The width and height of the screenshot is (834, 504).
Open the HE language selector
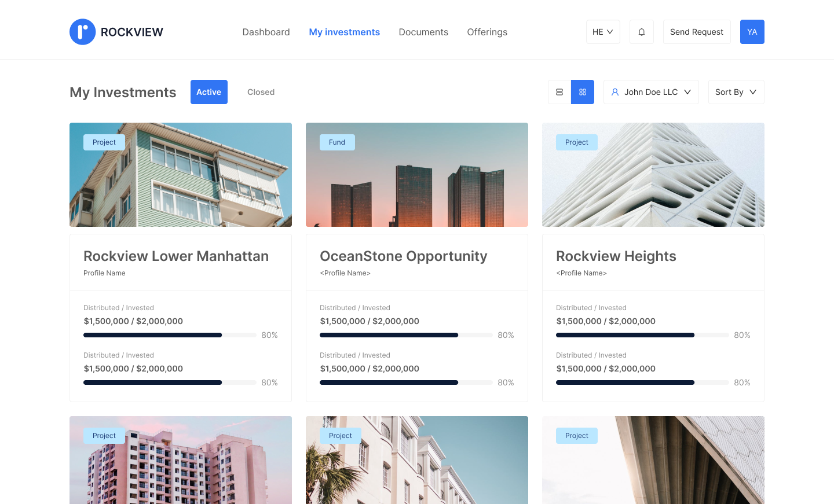(x=602, y=32)
